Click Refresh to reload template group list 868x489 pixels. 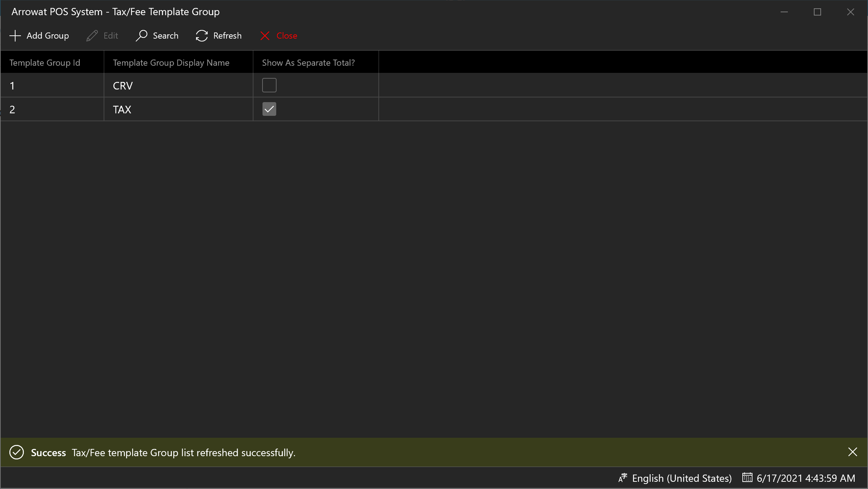pyautogui.click(x=218, y=36)
